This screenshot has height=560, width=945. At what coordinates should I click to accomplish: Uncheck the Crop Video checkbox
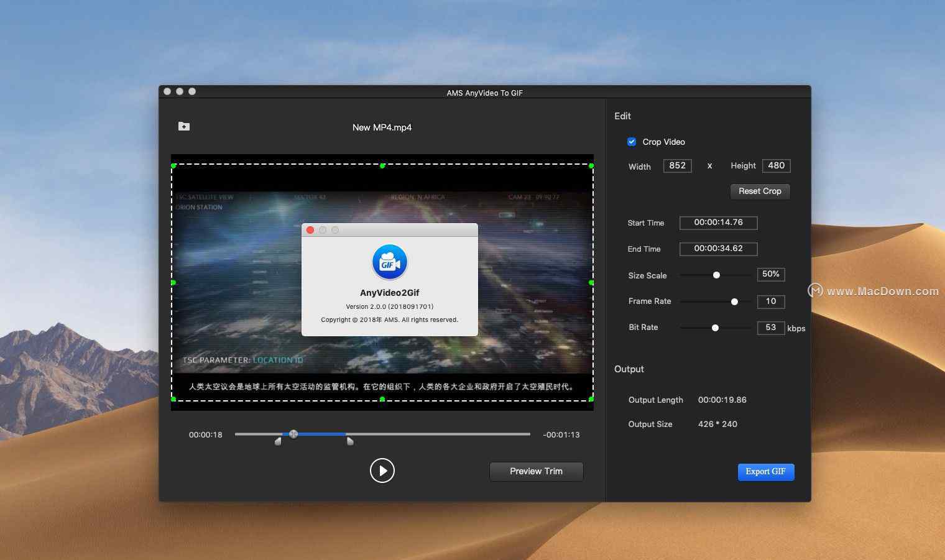click(632, 142)
